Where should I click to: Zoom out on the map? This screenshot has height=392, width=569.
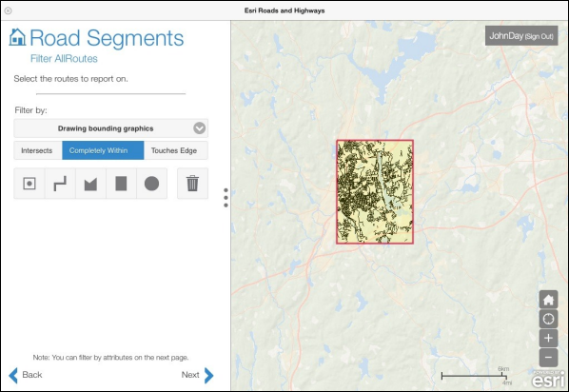tap(548, 358)
